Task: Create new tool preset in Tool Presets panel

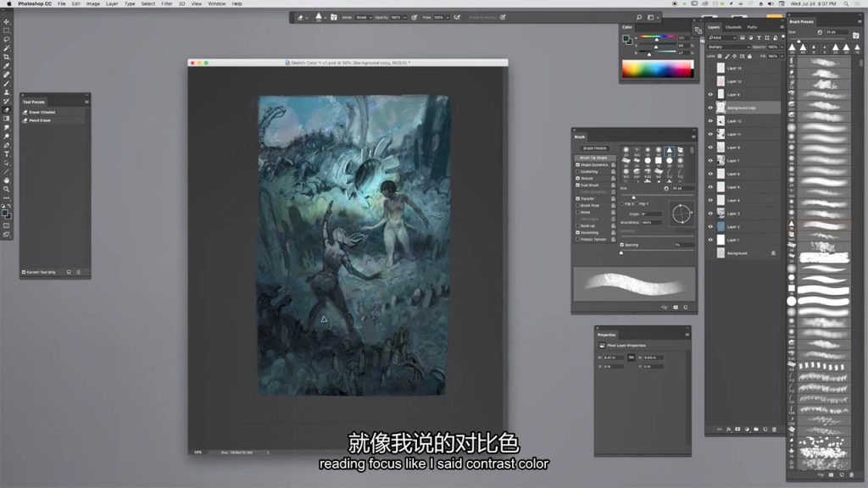Action: (x=69, y=272)
